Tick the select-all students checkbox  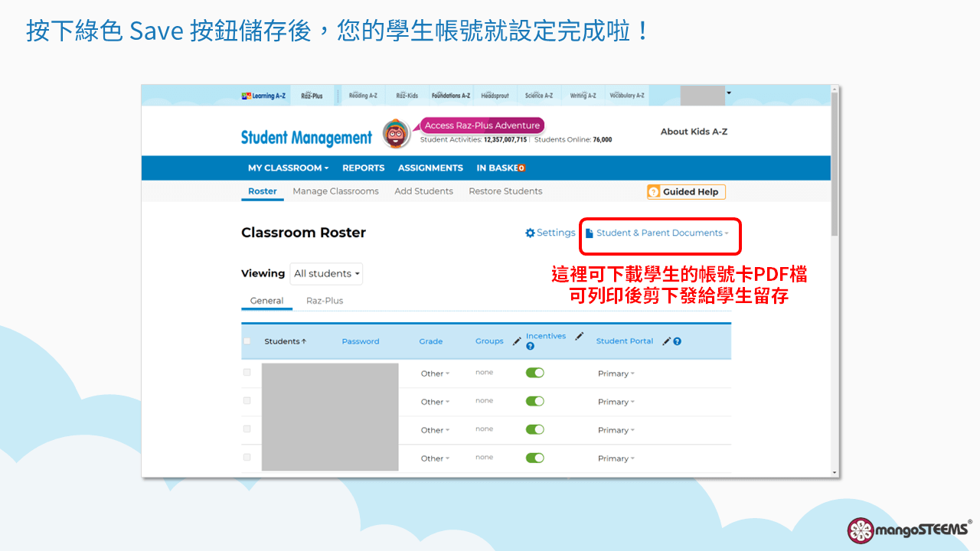coord(247,341)
